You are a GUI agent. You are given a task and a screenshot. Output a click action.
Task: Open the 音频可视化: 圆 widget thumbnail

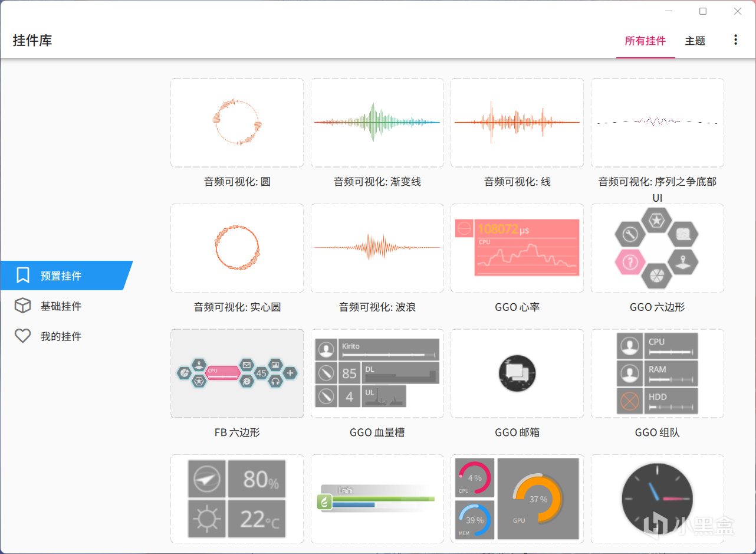pyautogui.click(x=237, y=123)
